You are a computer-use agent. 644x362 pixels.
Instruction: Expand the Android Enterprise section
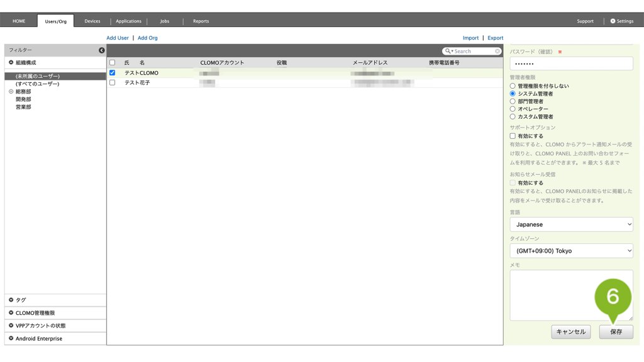tap(11, 338)
